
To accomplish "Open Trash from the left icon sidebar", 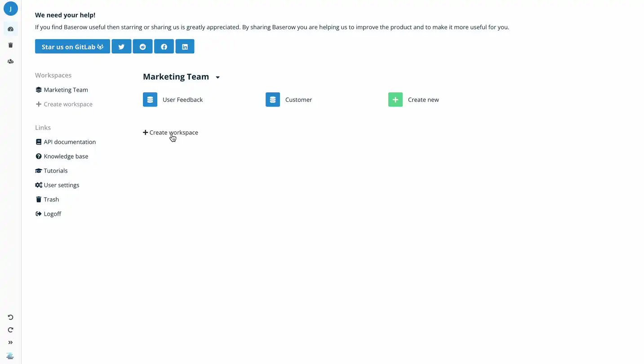I will pos(10,45).
